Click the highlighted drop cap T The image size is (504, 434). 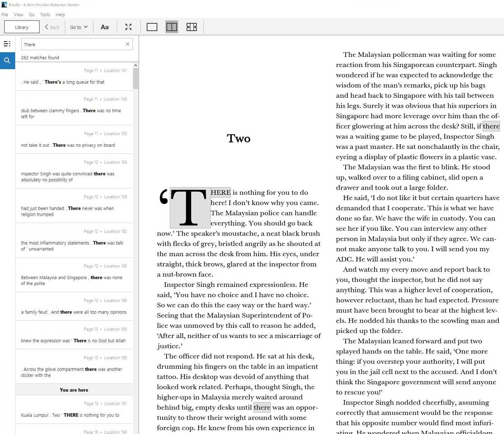[x=190, y=207]
